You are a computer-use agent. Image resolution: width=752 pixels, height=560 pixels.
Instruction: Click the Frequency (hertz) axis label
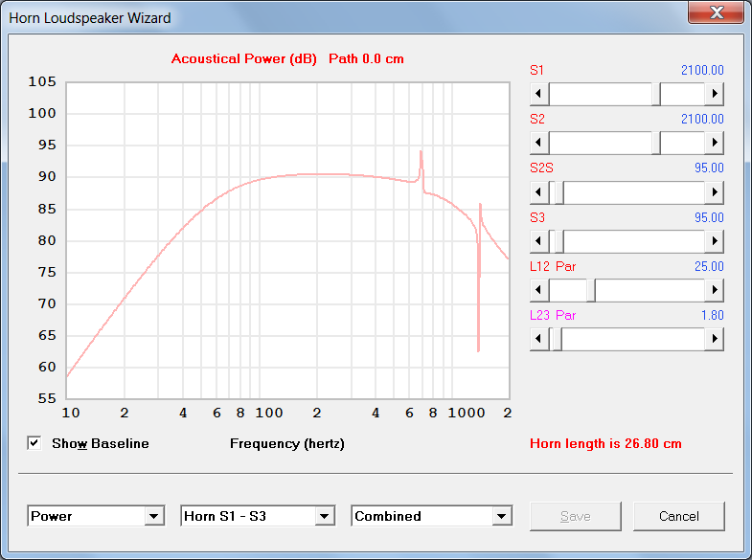[x=286, y=443]
